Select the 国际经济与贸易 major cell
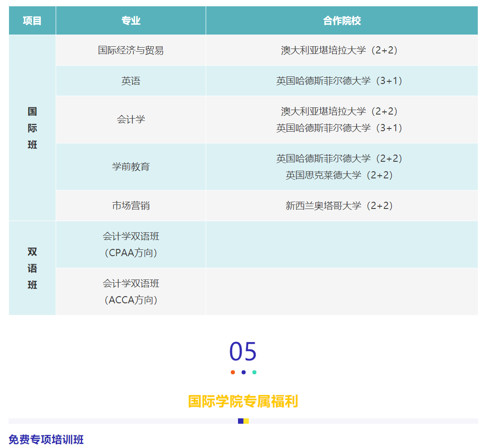The height and width of the screenshot is (448, 485). [131, 50]
